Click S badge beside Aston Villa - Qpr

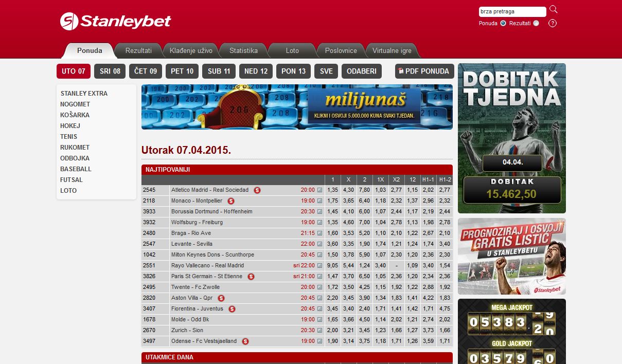coord(221,298)
